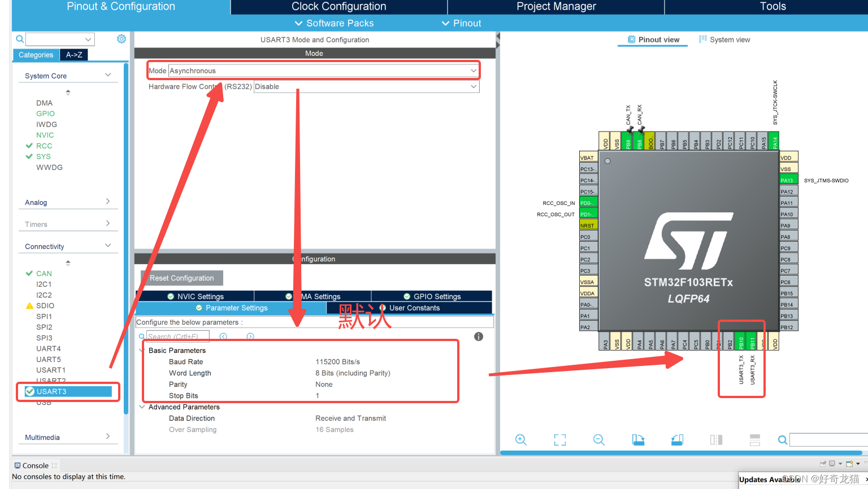The image size is (868, 489).
Task: Open the categories settings gear
Action: coord(121,39)
